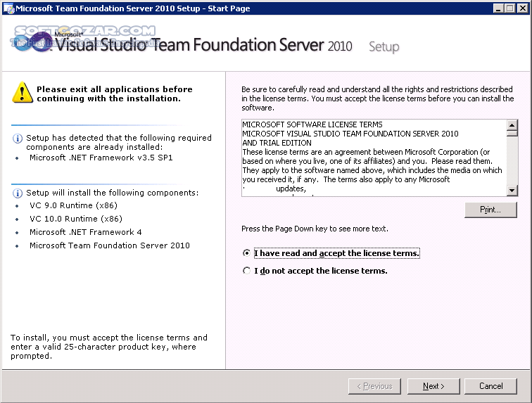Image resolution: width=532 pixels, height=403 pixels.
Task: Click "Be sure to carefully read" paragraph
Action: (378, 98)
